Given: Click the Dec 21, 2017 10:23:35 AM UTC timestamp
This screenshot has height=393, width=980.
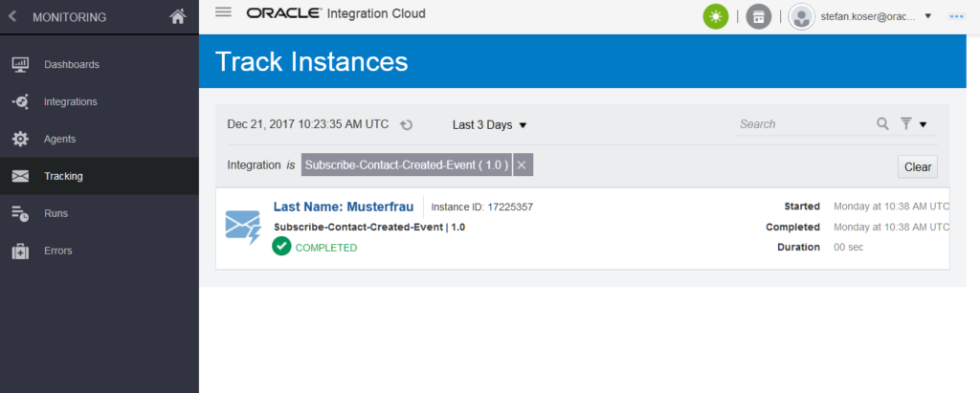Looking at the screenshot, I should 308,124.
